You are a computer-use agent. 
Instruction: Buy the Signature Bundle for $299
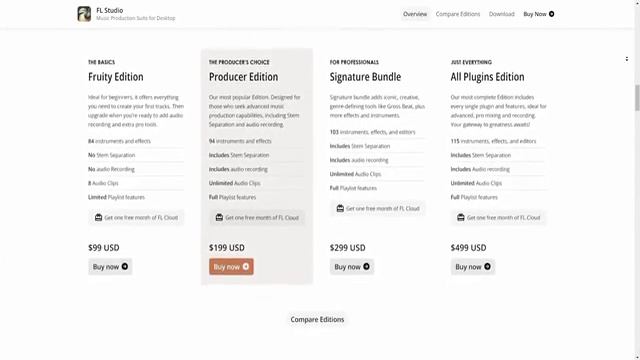click(352, 267)
